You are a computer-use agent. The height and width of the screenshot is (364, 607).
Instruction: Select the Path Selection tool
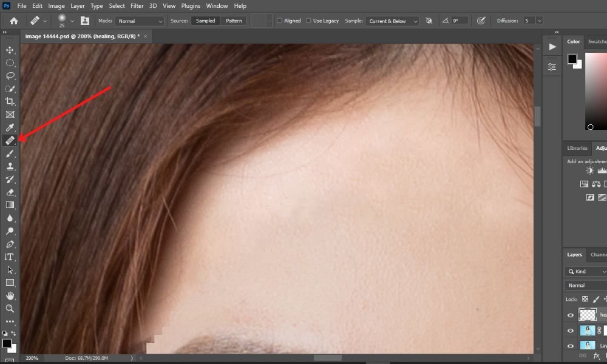click(10, 270)
